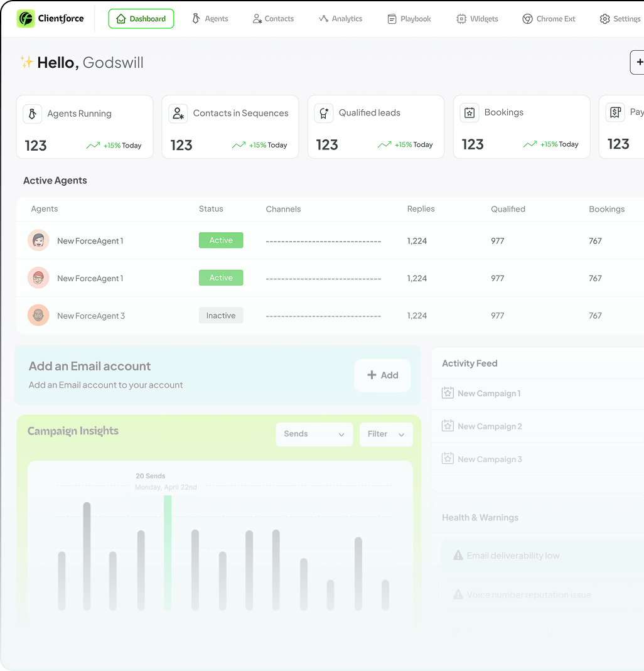
Task: Enable the Inactive agent New ForceAgent 3
Action: 220,315
